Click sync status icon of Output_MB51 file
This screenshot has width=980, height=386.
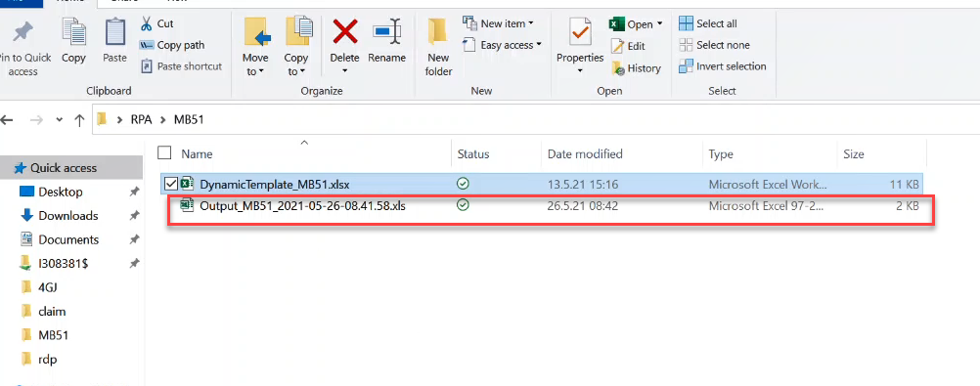click(x=463, y=205)
